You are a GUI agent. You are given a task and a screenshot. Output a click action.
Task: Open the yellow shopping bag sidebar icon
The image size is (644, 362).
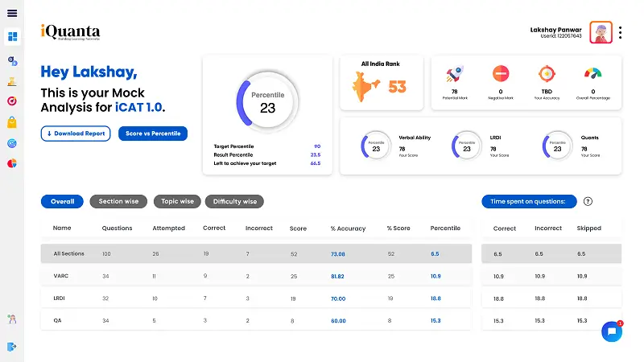tap(12, 122)
